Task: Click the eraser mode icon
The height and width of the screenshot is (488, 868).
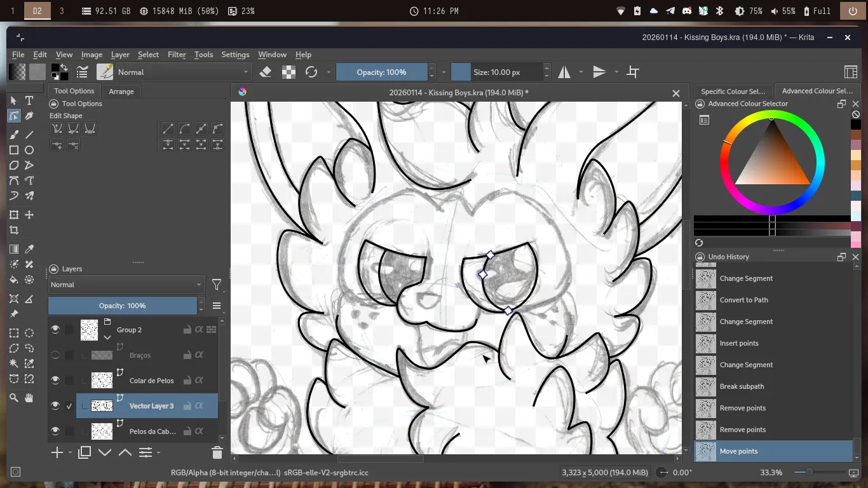Action: (266, 72)
